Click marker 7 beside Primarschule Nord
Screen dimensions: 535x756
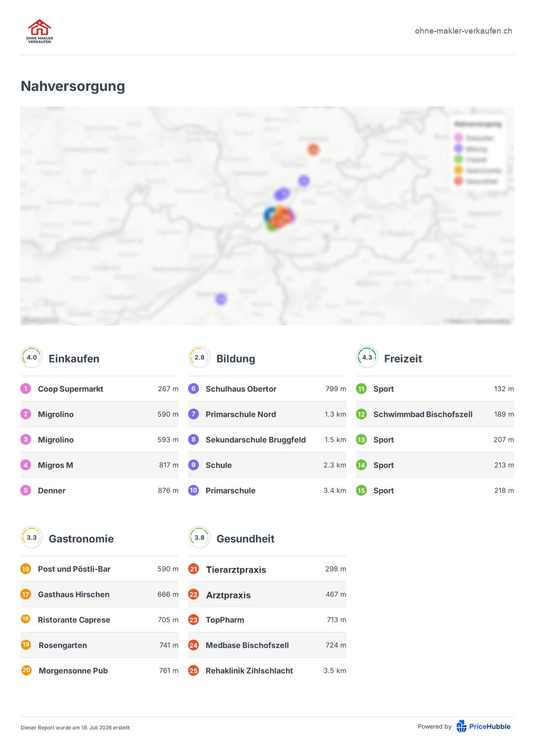(x=194, y=414)
